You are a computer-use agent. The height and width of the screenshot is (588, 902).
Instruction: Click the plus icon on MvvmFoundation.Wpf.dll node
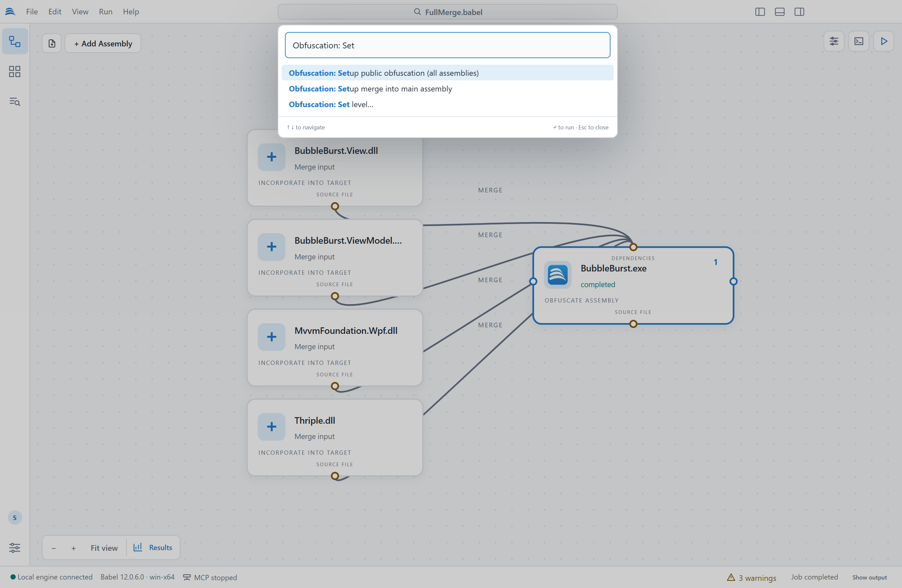pyautogui.click(x=271, y=337)
